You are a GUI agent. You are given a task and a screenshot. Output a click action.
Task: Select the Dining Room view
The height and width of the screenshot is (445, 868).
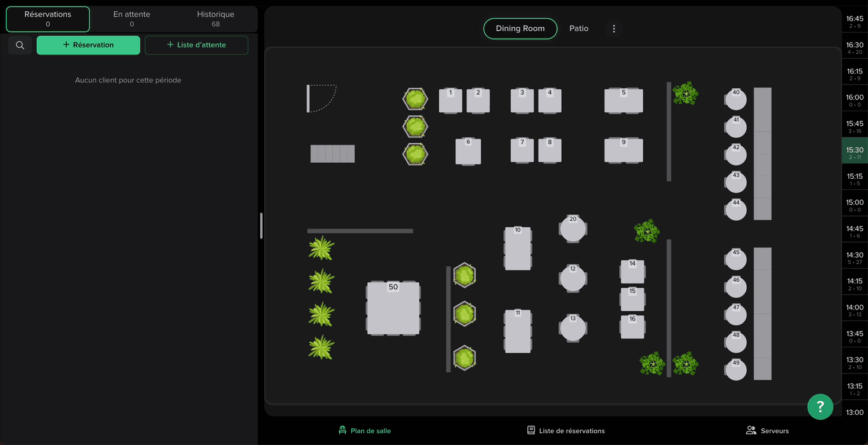click(x=520, y=28)
